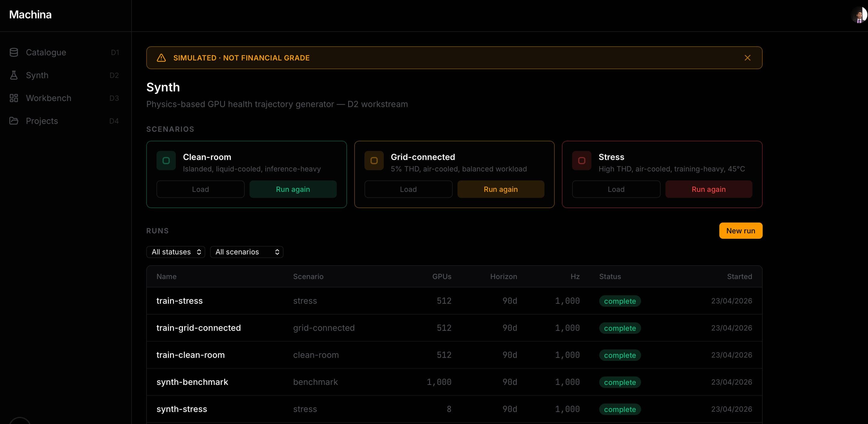The image size is (868, 424).
Task: Click the Started column header
Action: (x=739, y=276)
